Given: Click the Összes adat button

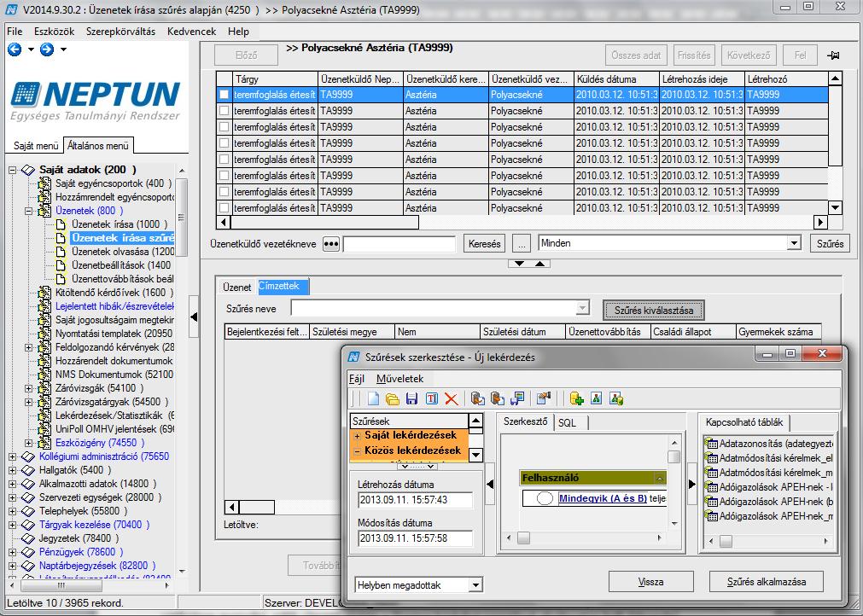Looking at the screenshot, I should click(x=636, y=55).
